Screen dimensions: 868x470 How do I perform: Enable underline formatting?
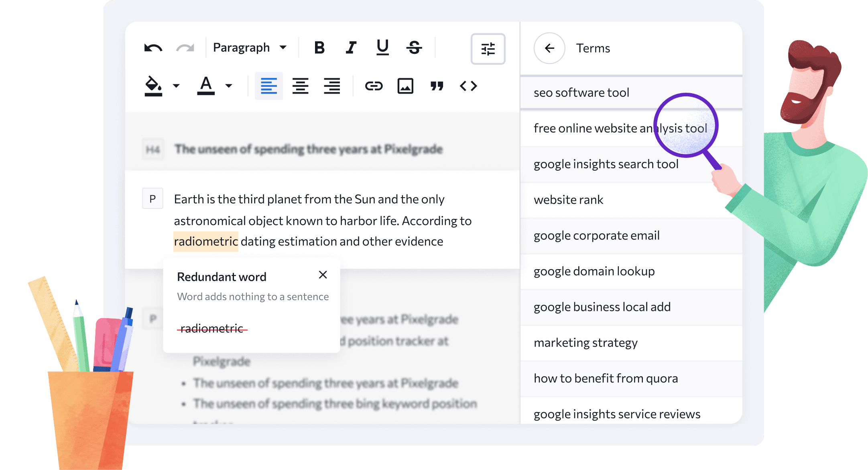click(382, 47)
